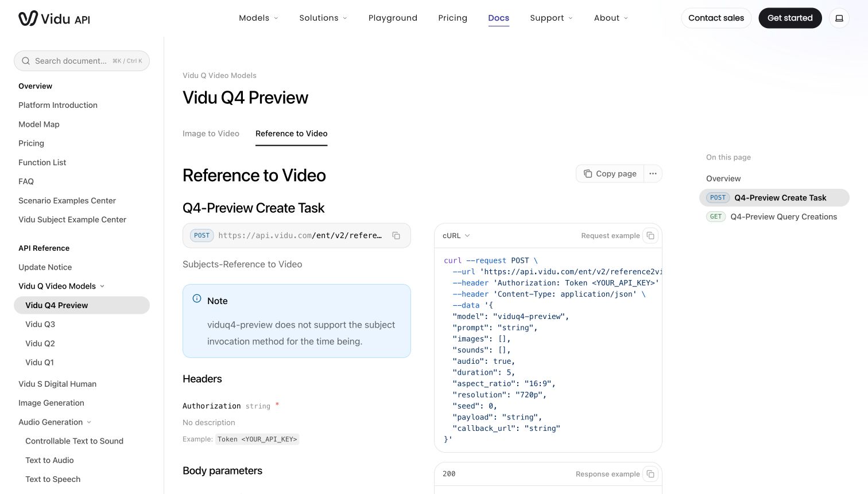The width and height of the screenshot is (868, 494).
Task: Click the Body parameters heading
Action: [x=222, y=470]
